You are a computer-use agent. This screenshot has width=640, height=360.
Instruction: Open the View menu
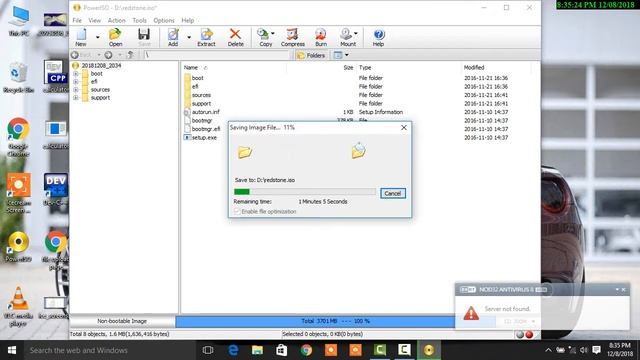(x=94, y=20)
